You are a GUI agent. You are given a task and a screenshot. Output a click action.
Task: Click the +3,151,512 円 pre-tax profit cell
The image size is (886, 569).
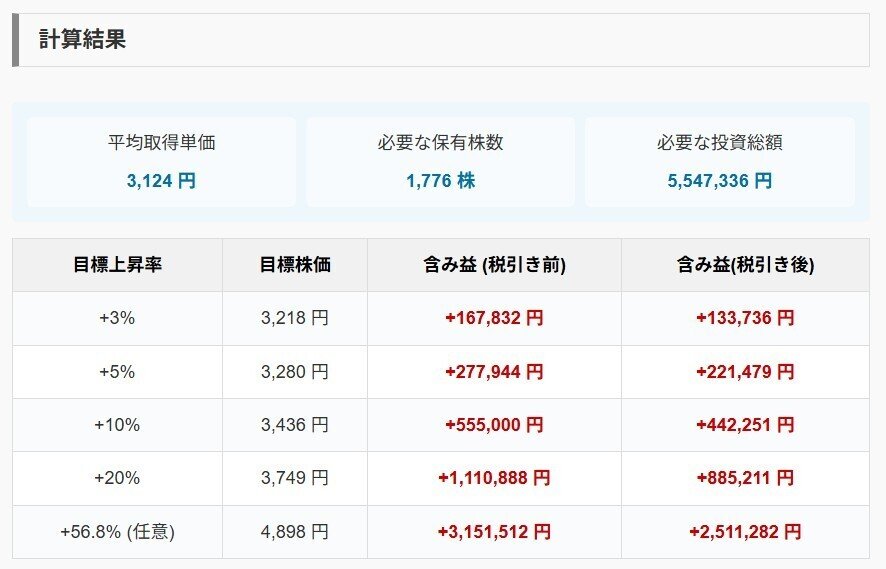click(x=494, y=532)
